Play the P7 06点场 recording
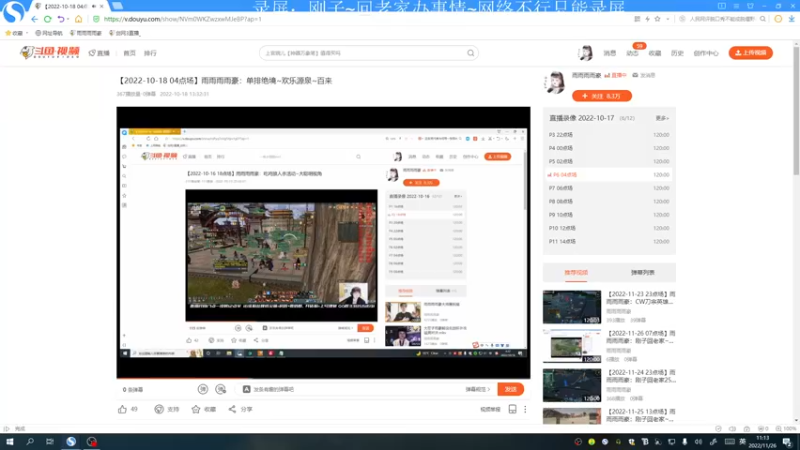800x450 pixels. pos(609,188)
